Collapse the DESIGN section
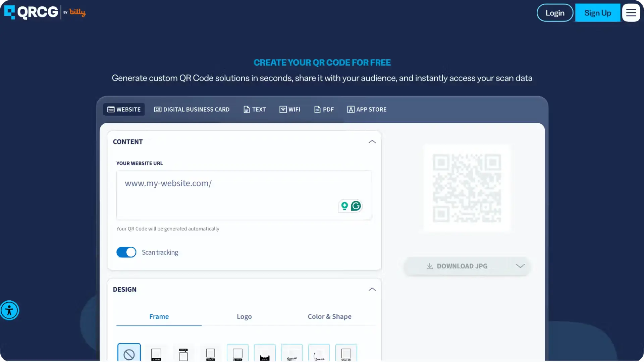Viewport: 644px width, 362px height. (x=372, y=289)
